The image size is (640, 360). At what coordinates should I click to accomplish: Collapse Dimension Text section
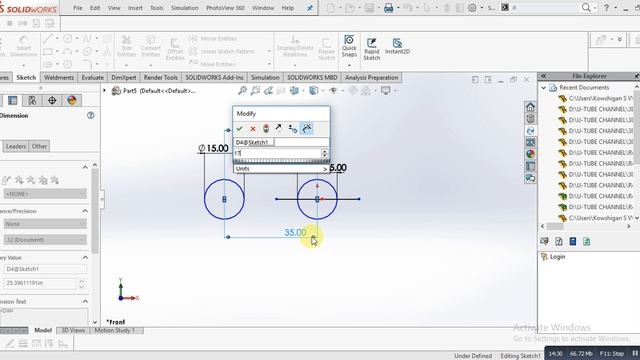(85, 302)
